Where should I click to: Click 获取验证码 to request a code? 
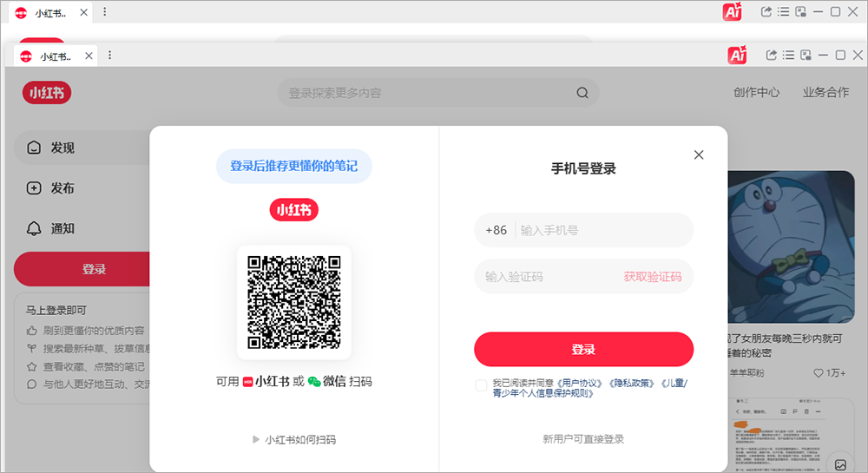point(652,277)
